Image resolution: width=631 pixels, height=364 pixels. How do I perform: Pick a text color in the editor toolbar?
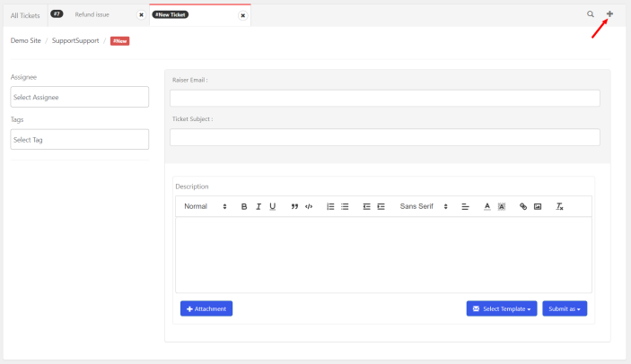(x=487, y=207)
